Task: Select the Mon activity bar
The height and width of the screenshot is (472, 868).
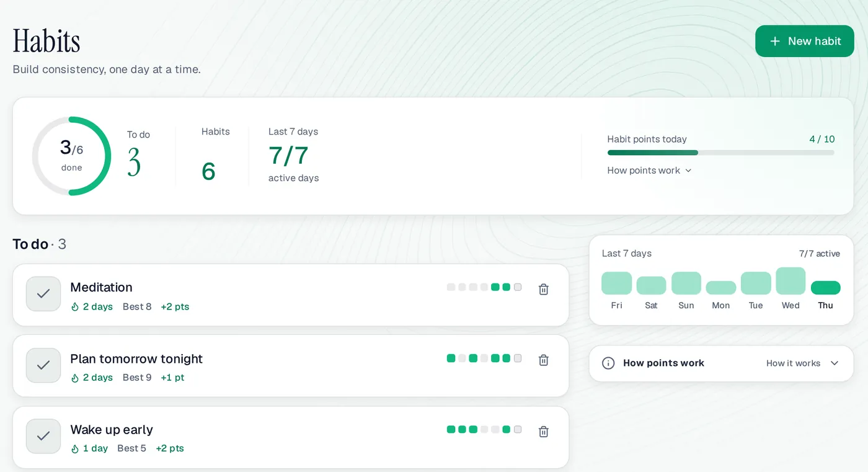Action: pos(721,288)
